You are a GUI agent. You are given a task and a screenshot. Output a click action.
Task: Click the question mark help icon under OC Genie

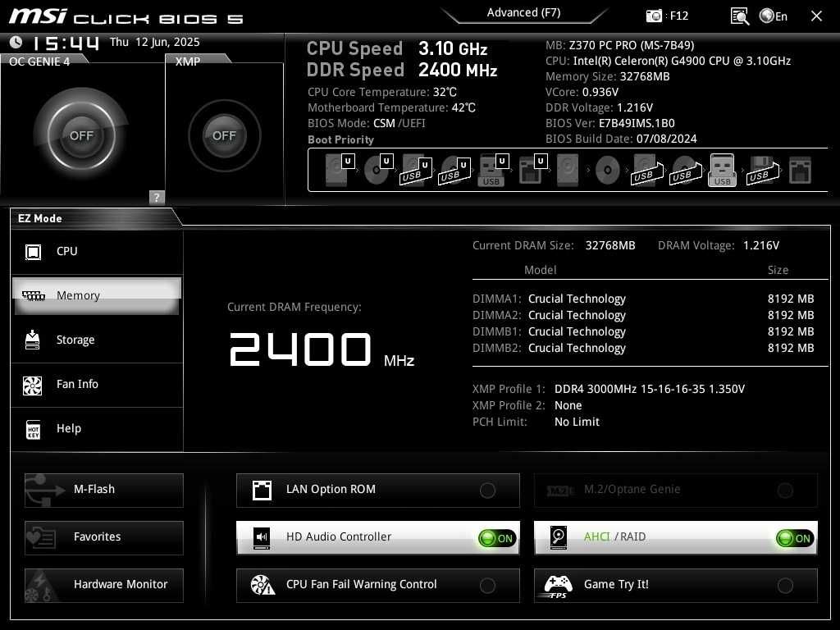[157, 197]
